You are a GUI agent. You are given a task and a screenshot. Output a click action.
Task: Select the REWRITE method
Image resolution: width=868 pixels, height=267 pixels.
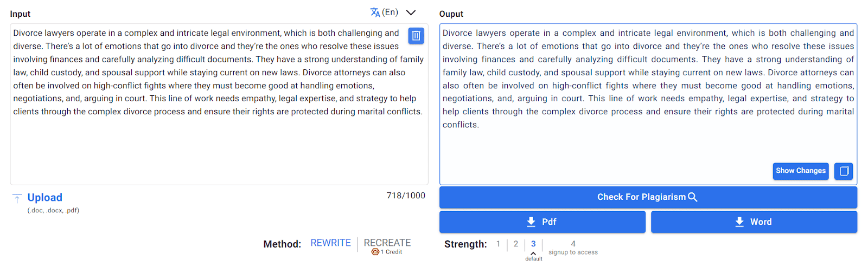(330, 243)
